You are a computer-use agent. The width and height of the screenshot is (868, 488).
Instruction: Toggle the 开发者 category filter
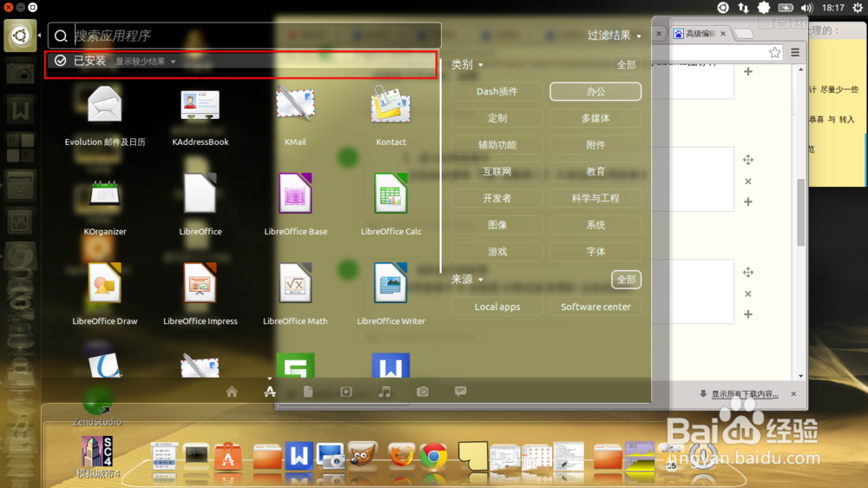coord(497,198)
